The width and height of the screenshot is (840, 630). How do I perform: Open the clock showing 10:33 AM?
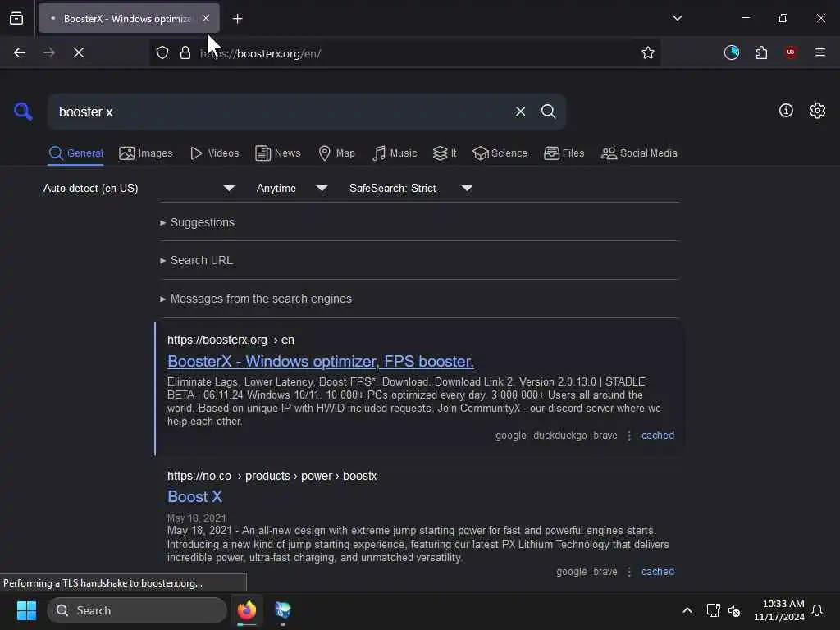click(779, 610)
